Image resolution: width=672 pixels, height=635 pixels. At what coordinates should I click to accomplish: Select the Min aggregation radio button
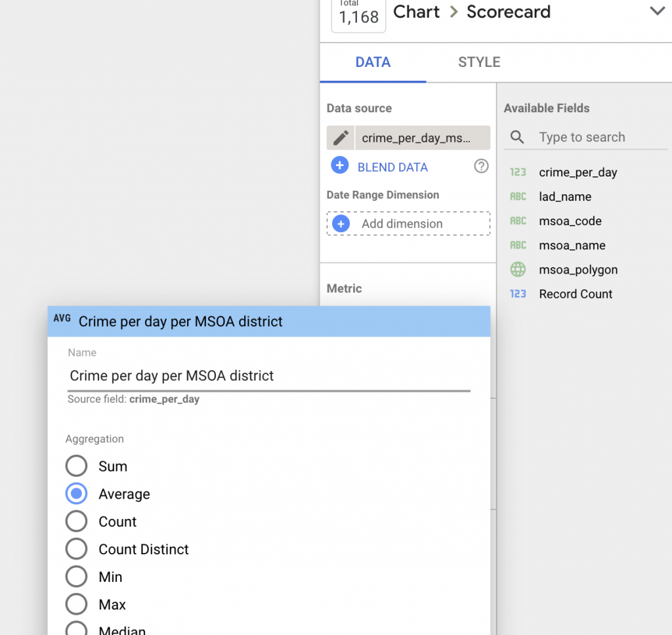tap(76, 577)
